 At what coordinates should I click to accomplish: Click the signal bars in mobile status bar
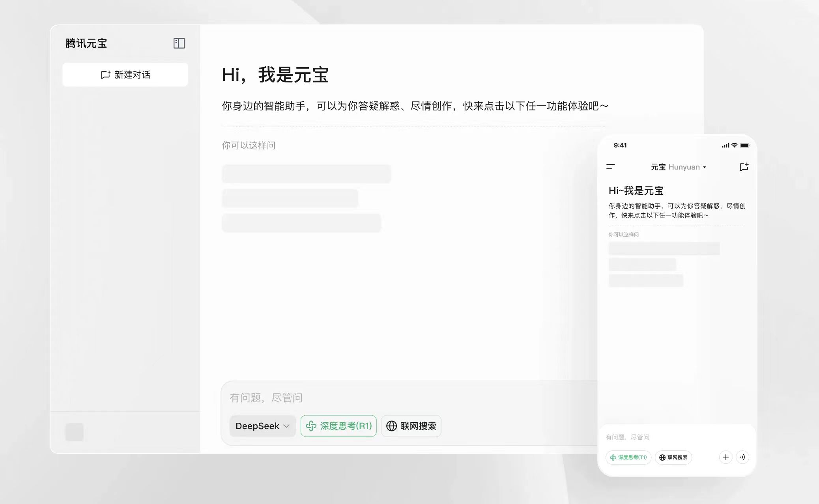coord(726,146)
